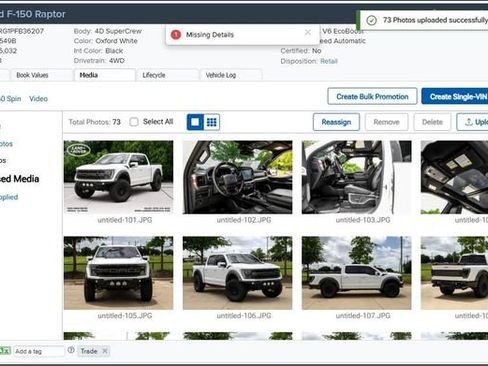Click the Trade tag label
Screen dimensions: 488x366
click(89, 351)
